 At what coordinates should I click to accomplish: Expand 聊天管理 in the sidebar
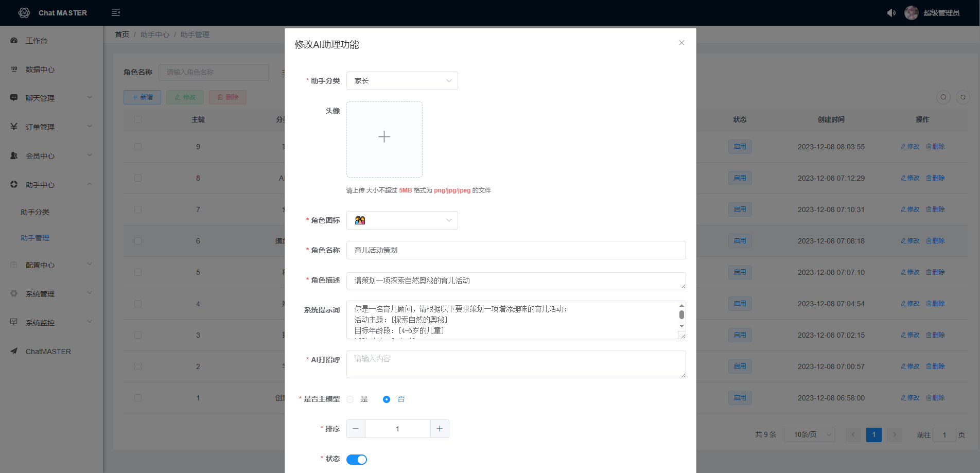pos(50,98)
